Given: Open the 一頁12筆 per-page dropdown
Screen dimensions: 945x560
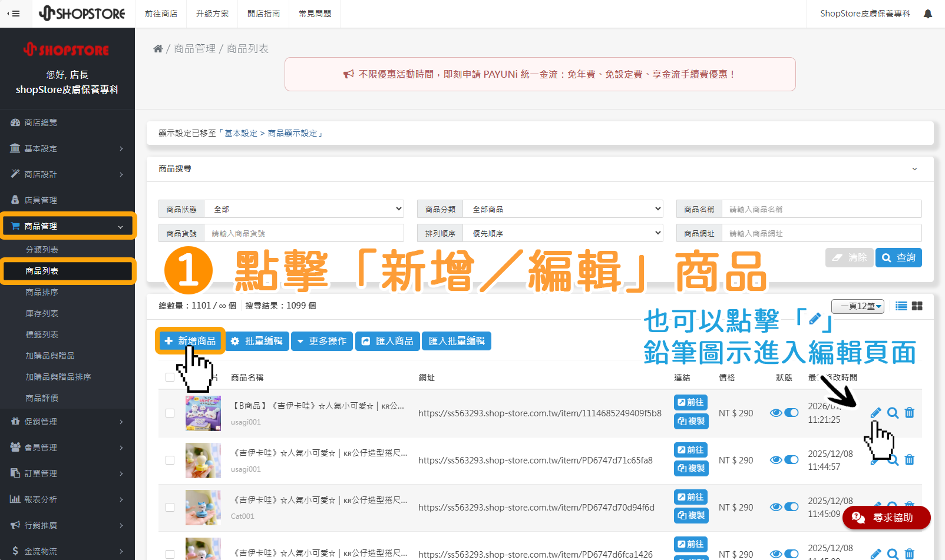Looking at the screenshot, I should pyautogui.click(x=858, y=306).
